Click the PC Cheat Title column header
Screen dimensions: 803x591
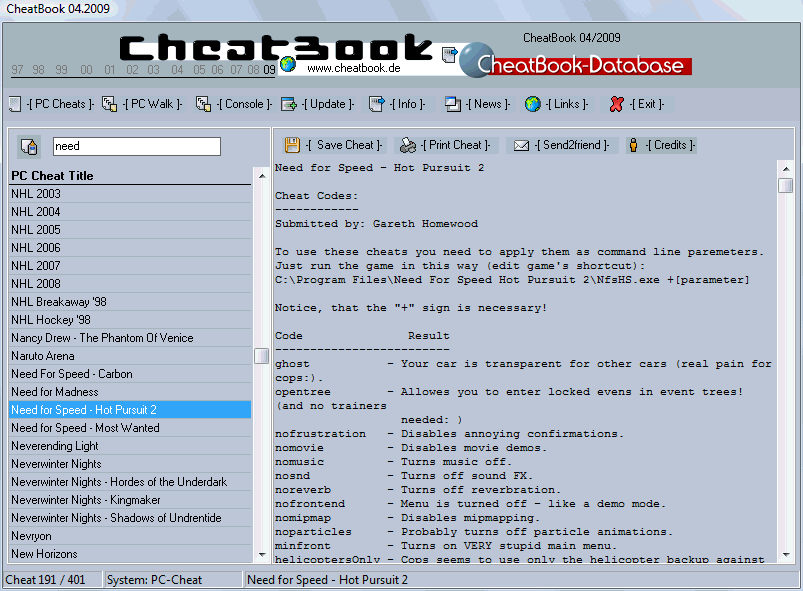click(x=131, y=176)
